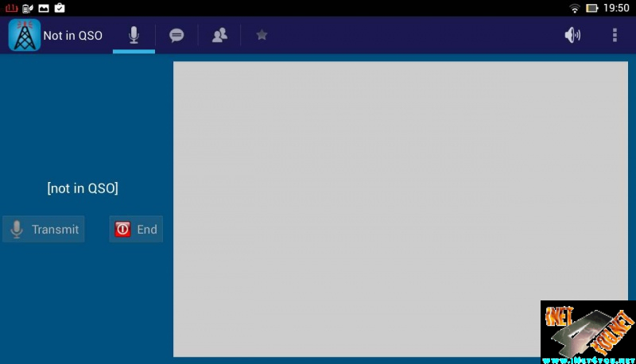
Task: Open the stations list people tab
Action: pyautogui.click(x=219, y=36)
